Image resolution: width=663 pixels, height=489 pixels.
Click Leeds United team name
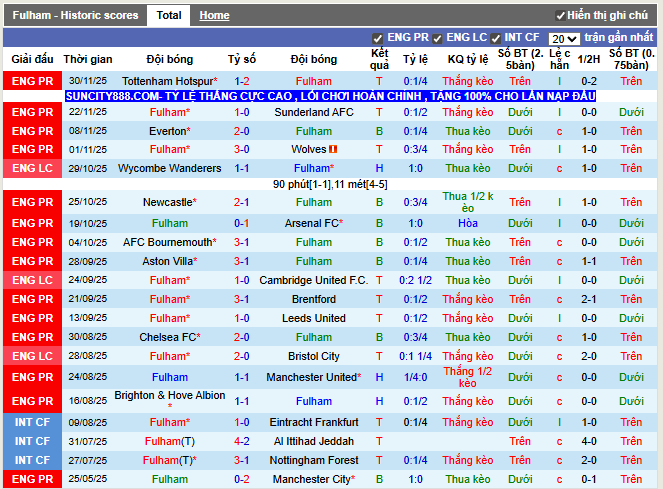(314, 319)
